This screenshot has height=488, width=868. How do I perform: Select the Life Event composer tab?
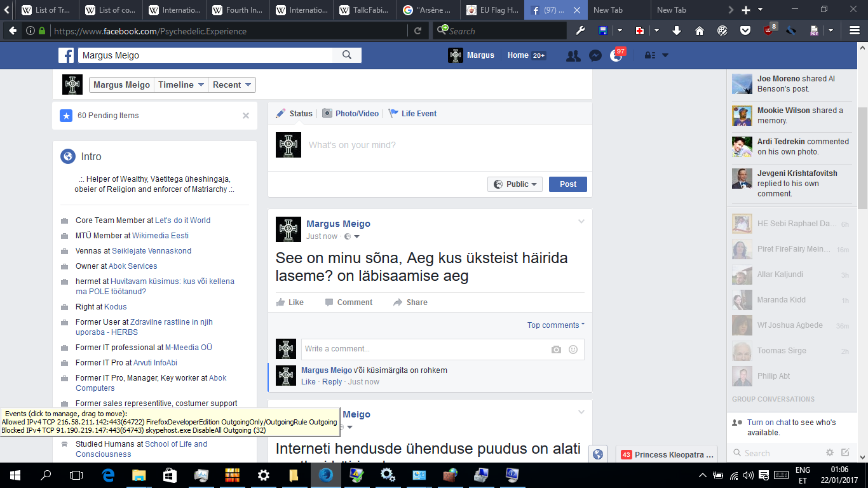coord(412,114)
